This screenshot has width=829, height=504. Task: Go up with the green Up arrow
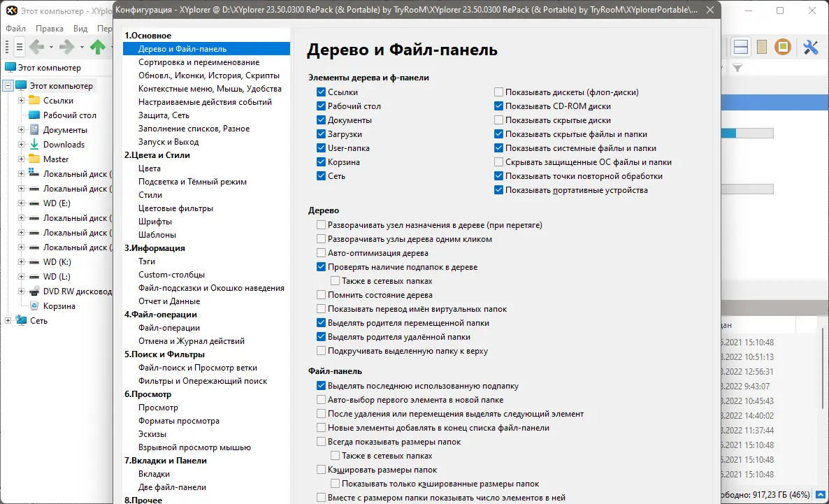98,47
